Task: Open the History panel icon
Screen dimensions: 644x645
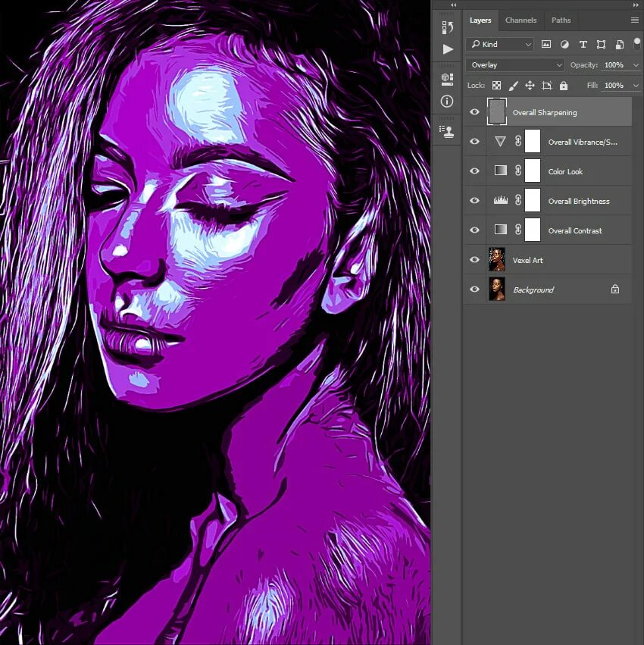Action: click(x=447, y=27)
